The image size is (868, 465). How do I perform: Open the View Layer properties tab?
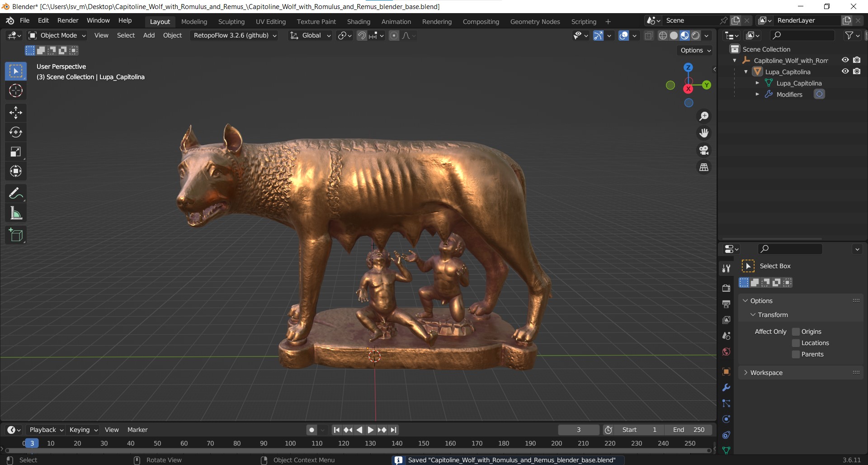click(x=726, y=320)
